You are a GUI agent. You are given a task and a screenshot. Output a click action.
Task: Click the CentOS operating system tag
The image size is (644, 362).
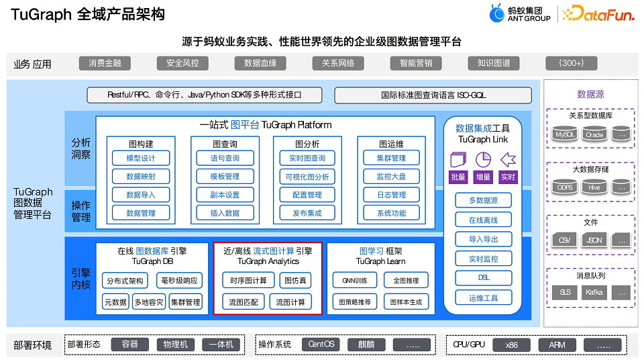point(321,345)
